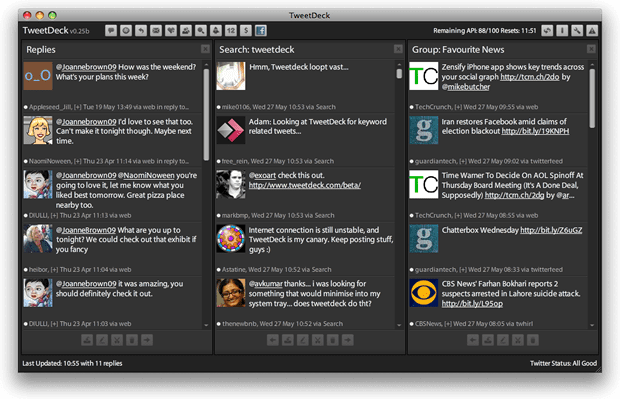
Task: Open the @NaomiNoween mention in DIULU's tweet
Action: click(146, 175)
